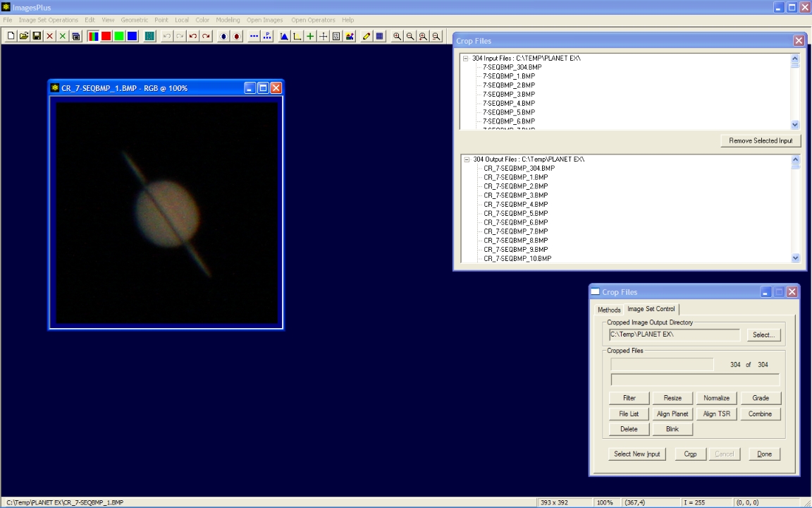Click the Align Planet button

tap(672, 413)
